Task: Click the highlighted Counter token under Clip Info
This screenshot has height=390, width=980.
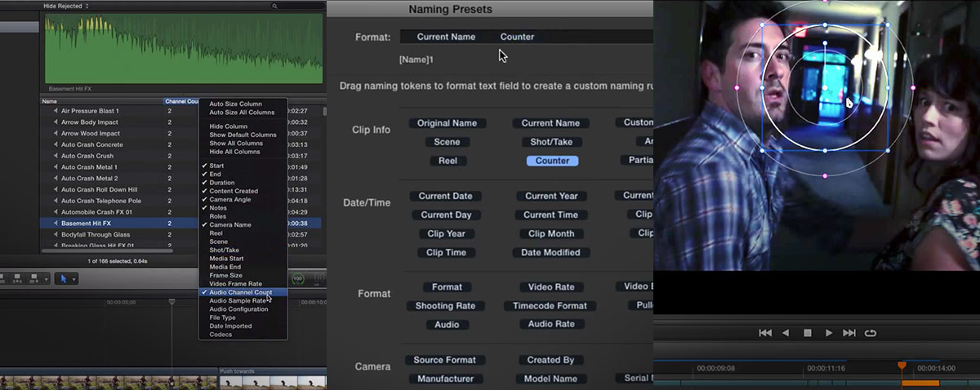Action: tap(552, 161)
